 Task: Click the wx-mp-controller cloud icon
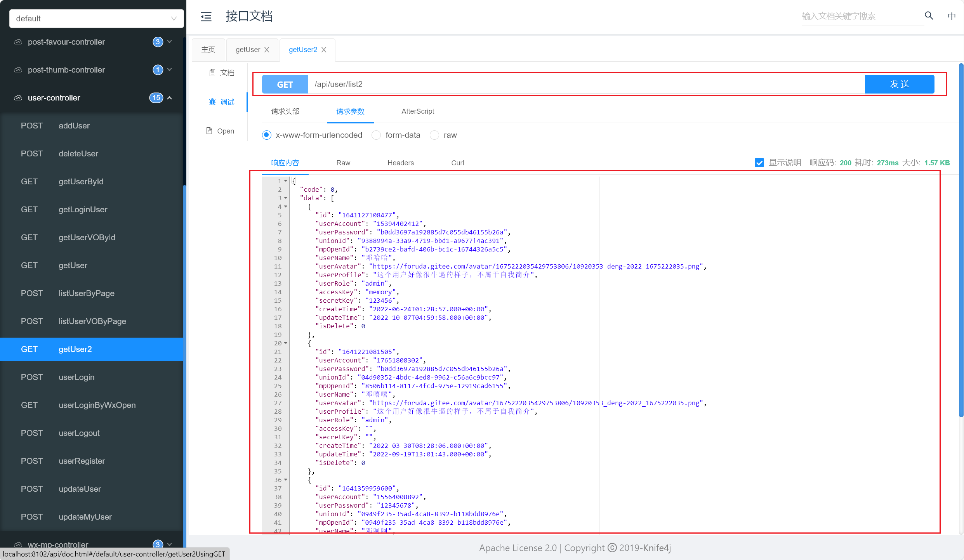[18, 544]
